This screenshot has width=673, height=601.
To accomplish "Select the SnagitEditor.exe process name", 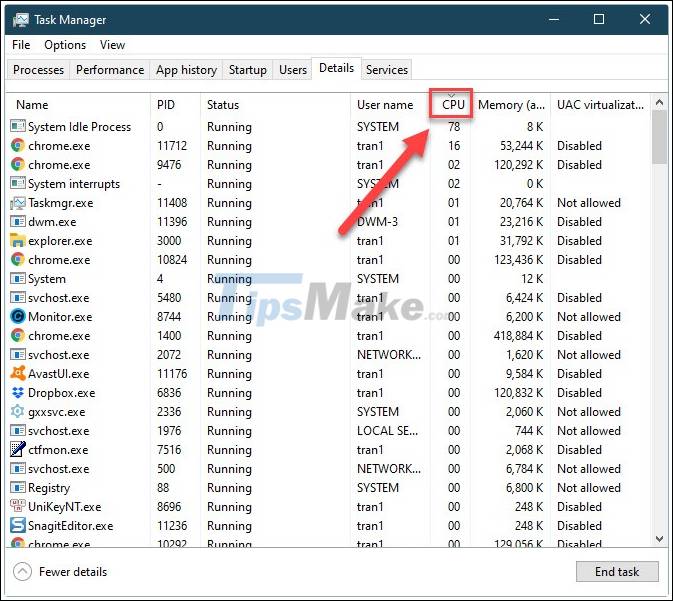I will (70, 526).
